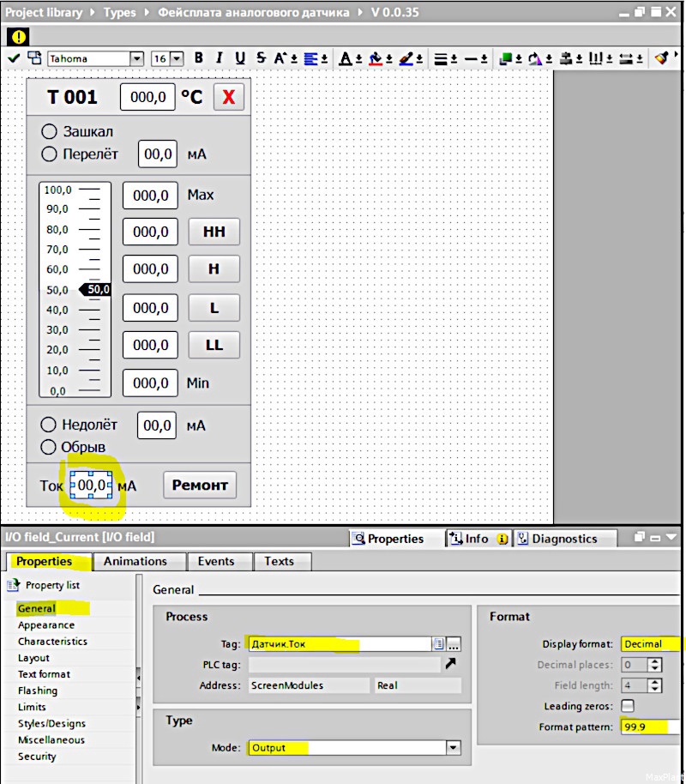Click the PLC tag arrow icon
The width and height of the screenshot is (686, 784).
tap(451, 664)
